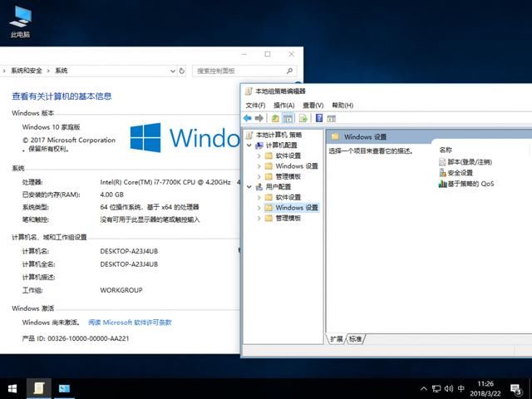Open the Windows Start button
This screenshot has width=532, height=399.
point(12,388)
